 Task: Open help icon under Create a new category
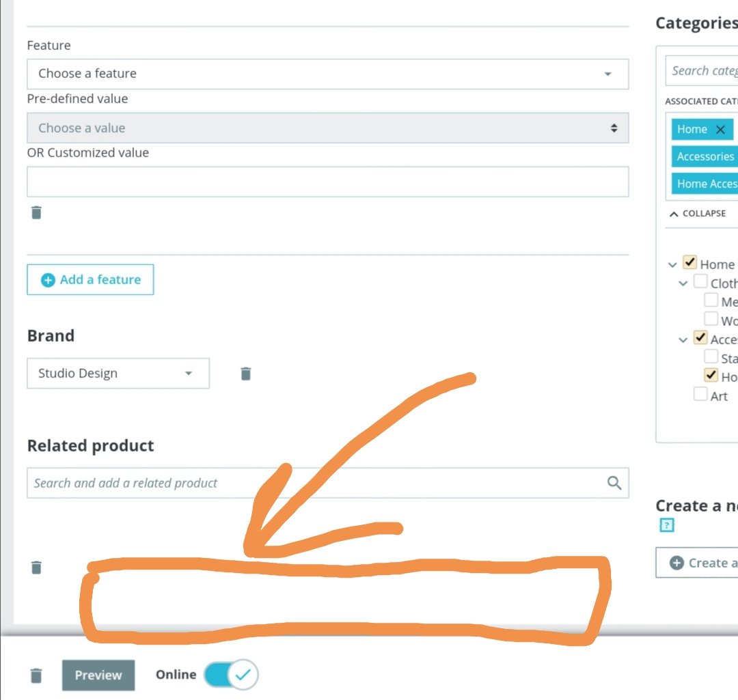[x=667, y=525]
